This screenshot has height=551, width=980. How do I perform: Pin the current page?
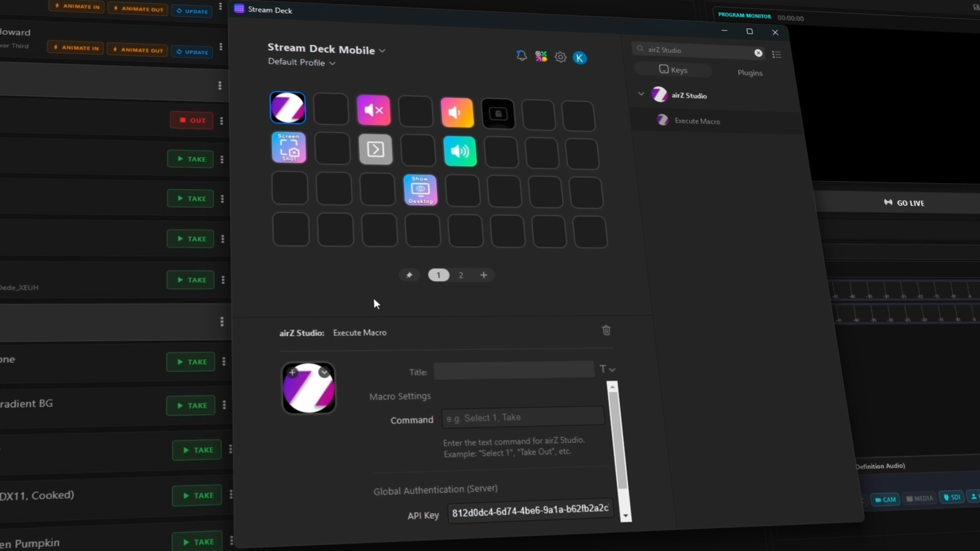click(409, 275)
